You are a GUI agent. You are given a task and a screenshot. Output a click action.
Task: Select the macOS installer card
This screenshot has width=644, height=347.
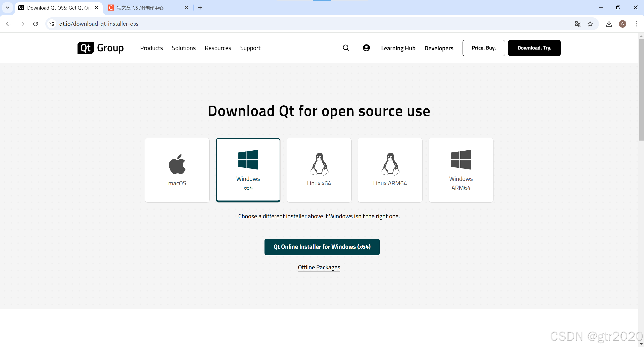pyautogui.click(x=177, y=170)
